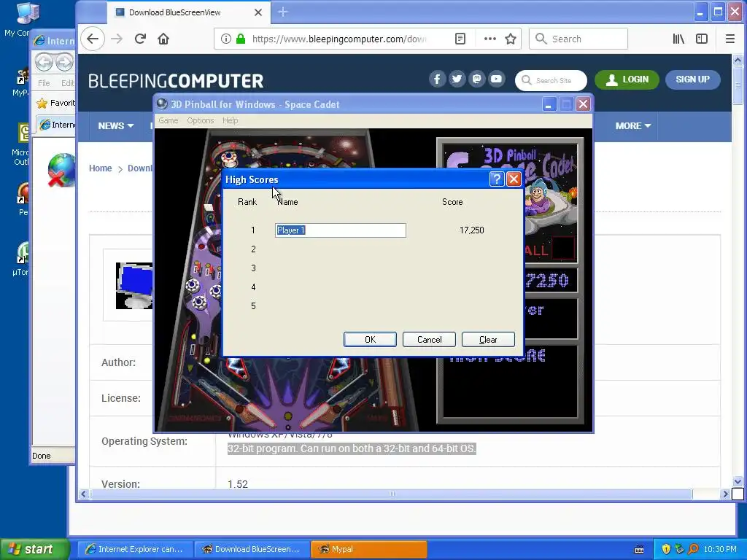The image size is (747, 560).
Task: Open Favorites star in Internet Explorer window
Action: 42,103
